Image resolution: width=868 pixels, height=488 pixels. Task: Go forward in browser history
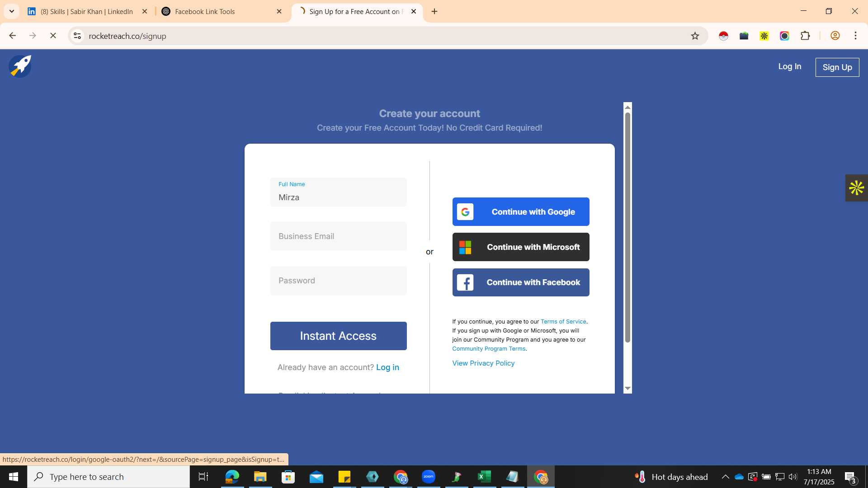point(33,36)
